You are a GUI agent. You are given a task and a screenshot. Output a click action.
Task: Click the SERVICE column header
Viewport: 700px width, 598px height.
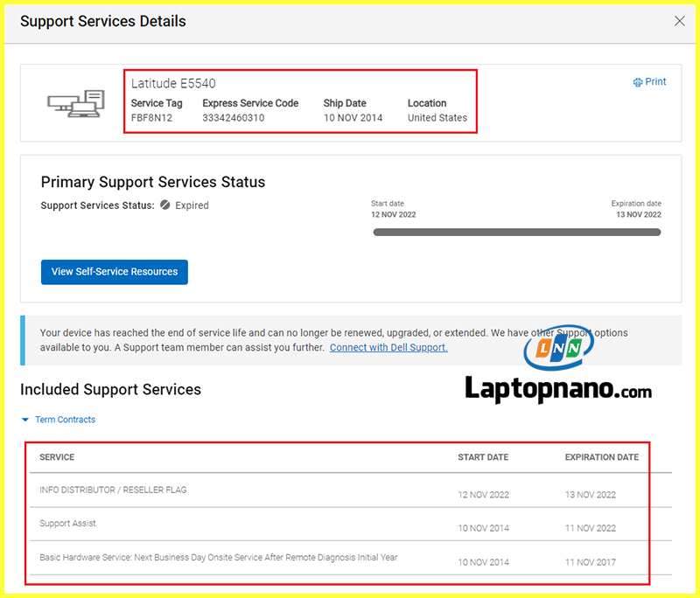tap(57, 457)
